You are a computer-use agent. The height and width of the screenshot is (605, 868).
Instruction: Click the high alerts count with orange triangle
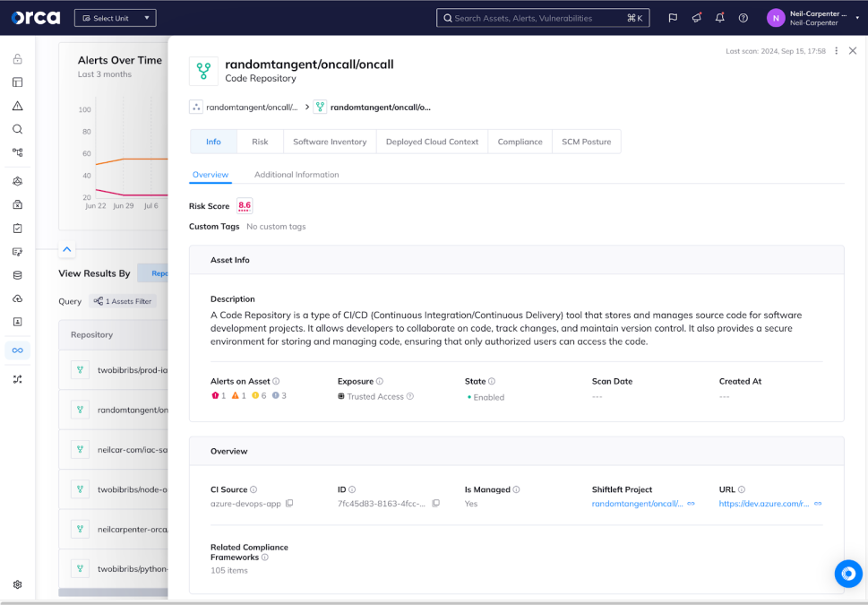[239, 395]
